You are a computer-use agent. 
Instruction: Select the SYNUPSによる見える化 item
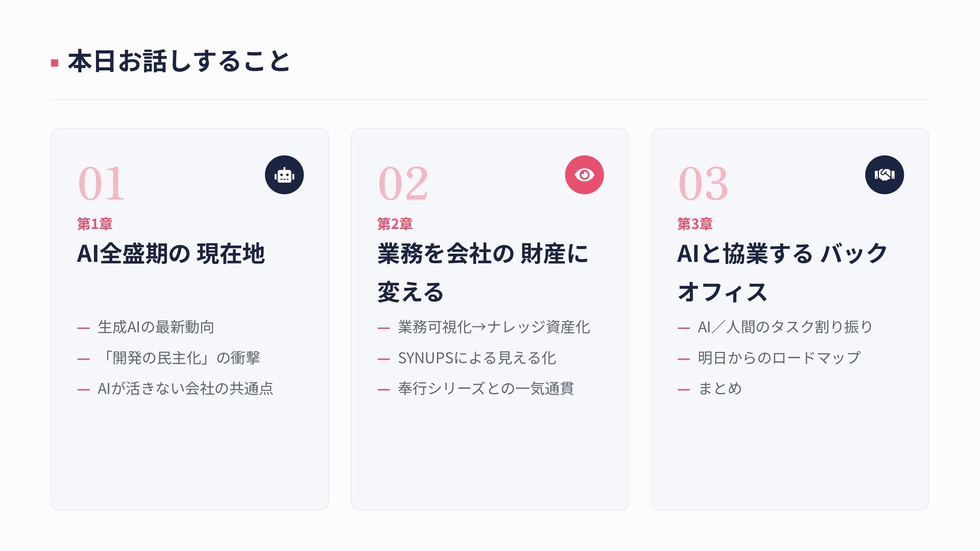[x=477, y=358]
